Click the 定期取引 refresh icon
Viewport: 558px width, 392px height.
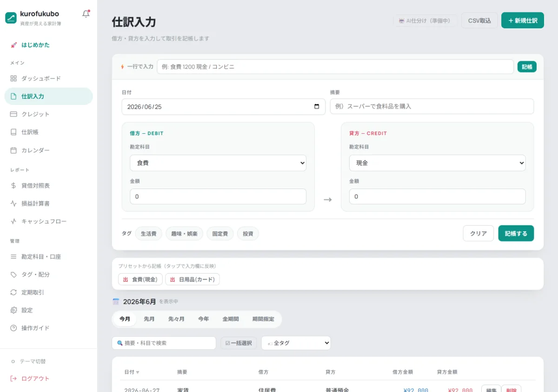(x=13, y=293)
